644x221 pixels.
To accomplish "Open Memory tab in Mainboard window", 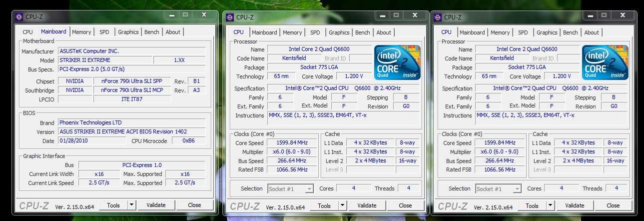I will tap(81, 32).
